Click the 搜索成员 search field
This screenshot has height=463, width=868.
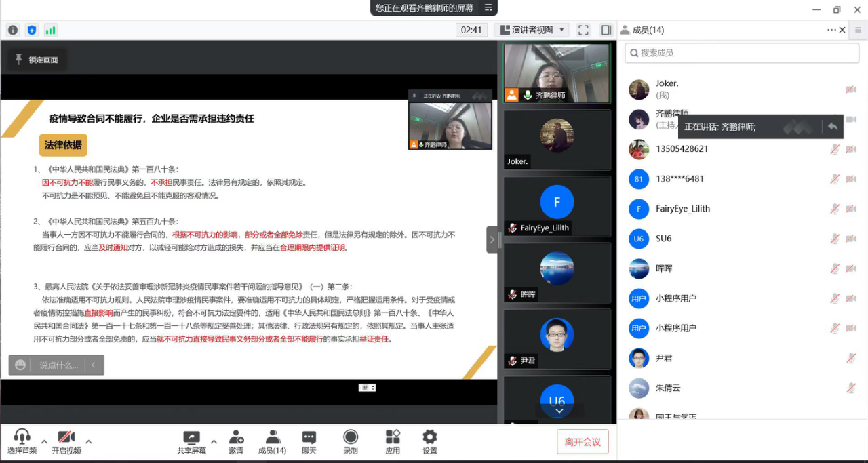coord(742,53)
